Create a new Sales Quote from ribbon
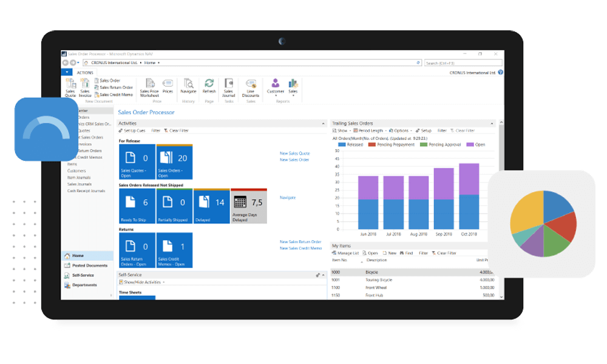The image size is (607, 364). pos(70,88)
